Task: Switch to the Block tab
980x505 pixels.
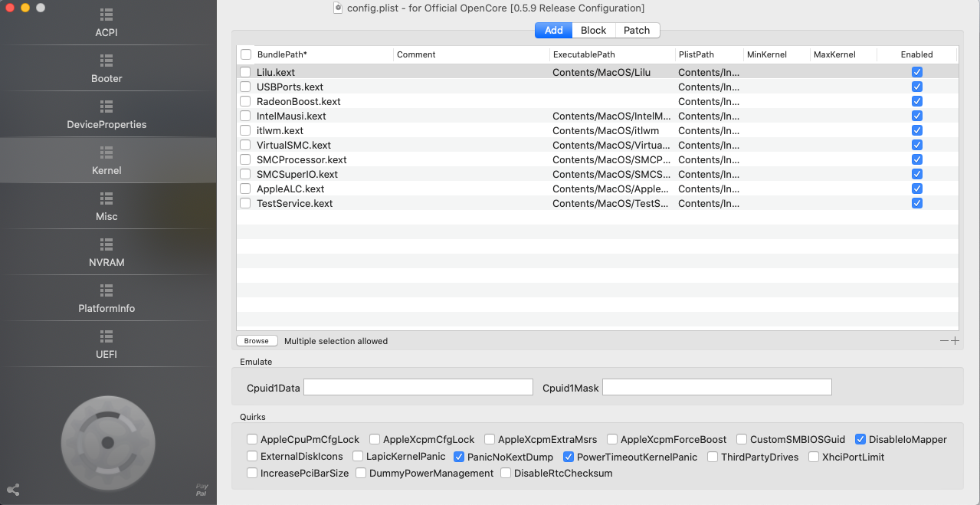Action: [594, 31]
